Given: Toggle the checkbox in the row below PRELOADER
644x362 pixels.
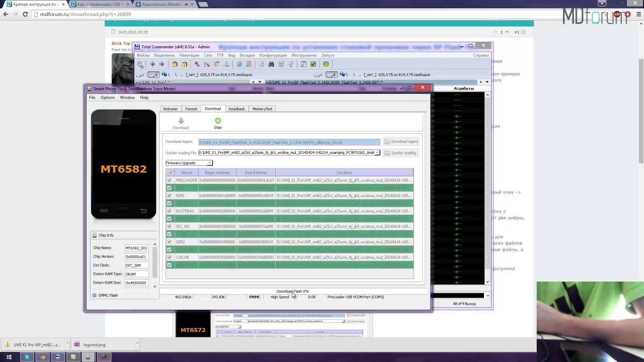Looking at the screenshot, I should pyautogui.click(x=169, y=188).
